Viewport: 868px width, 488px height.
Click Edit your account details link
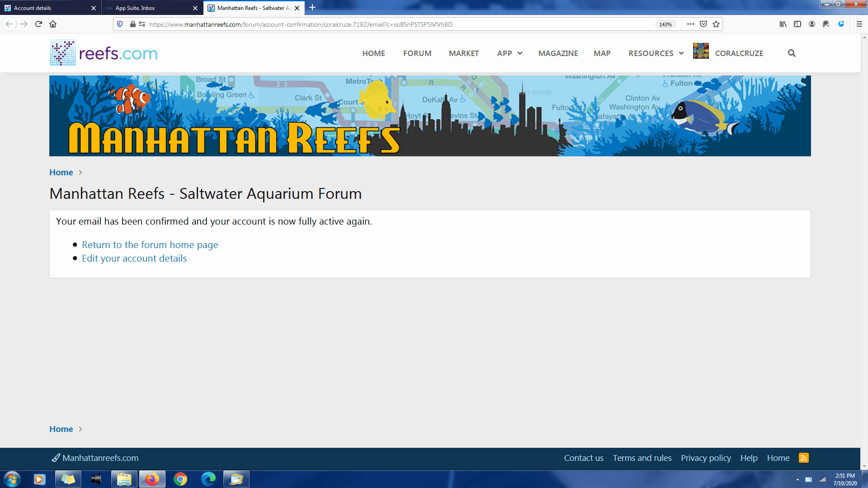(134, 258)
